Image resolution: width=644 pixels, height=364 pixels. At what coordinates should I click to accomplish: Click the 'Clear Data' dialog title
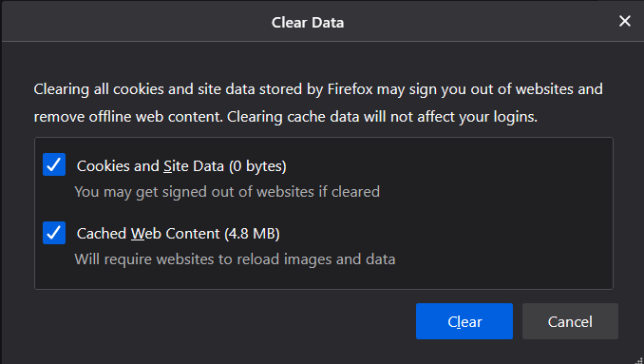click(x=308, y=23)
